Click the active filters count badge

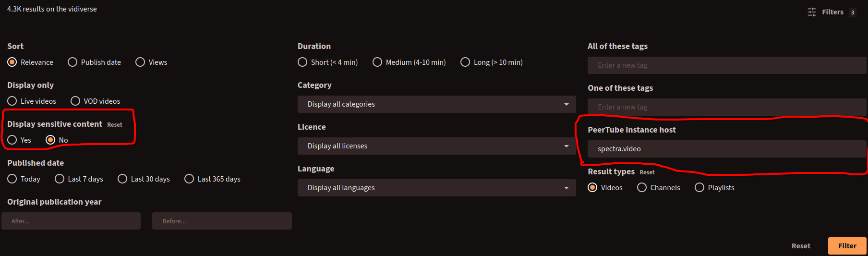[x=853, y=12]
